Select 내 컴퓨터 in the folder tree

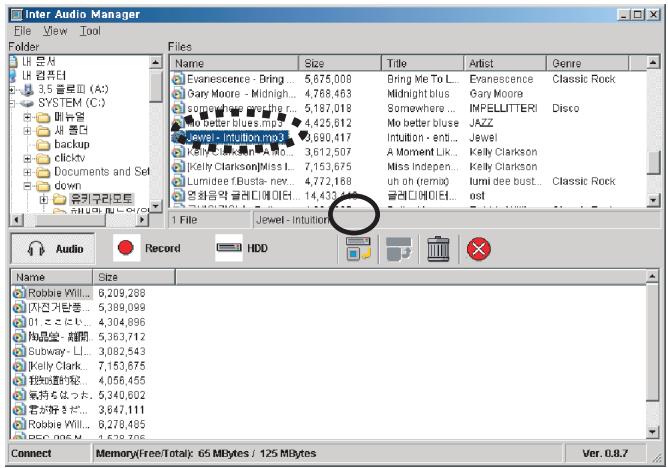coord(44,76)
